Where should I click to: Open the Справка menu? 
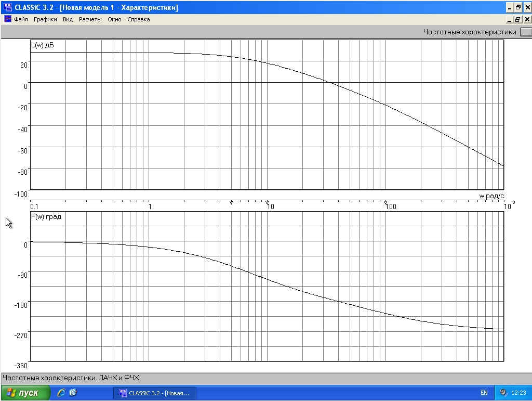(138, 19)
